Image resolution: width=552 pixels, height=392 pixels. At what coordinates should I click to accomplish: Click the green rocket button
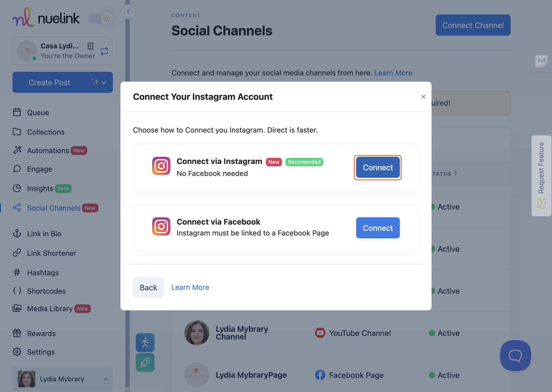(145, 362)
